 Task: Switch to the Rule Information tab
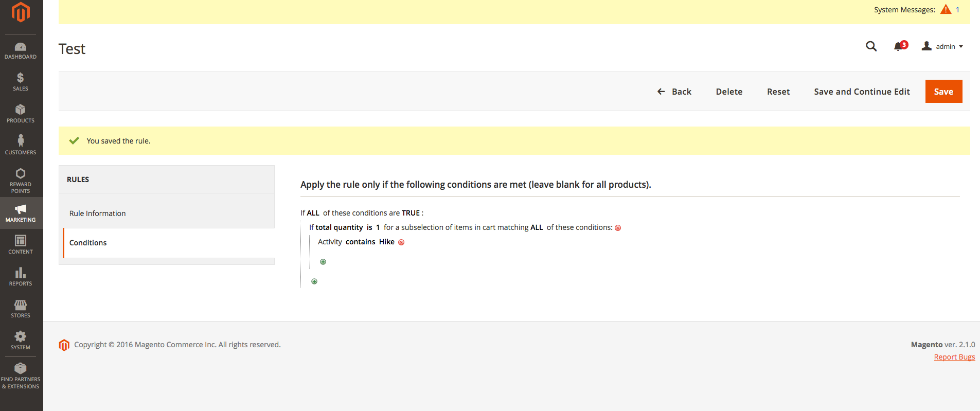click(x=98, y=213)
